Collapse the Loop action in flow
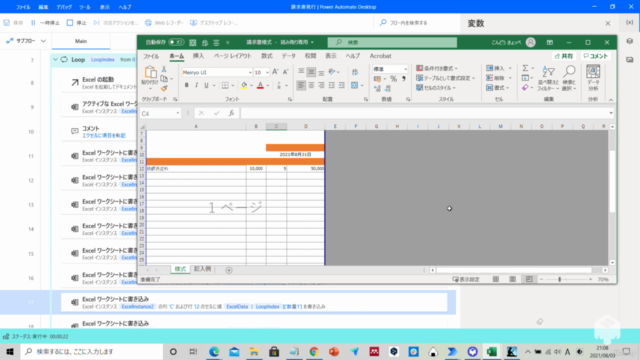This screenshot has height=360, width=640. 55,60
